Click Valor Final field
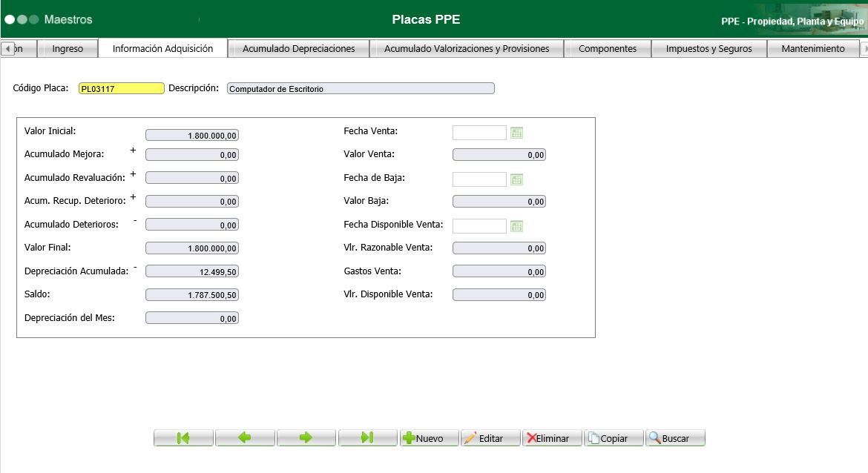Image resolution: width=868 pixels, height=473 pixels. pyautogui.click(x=192, y=248)
